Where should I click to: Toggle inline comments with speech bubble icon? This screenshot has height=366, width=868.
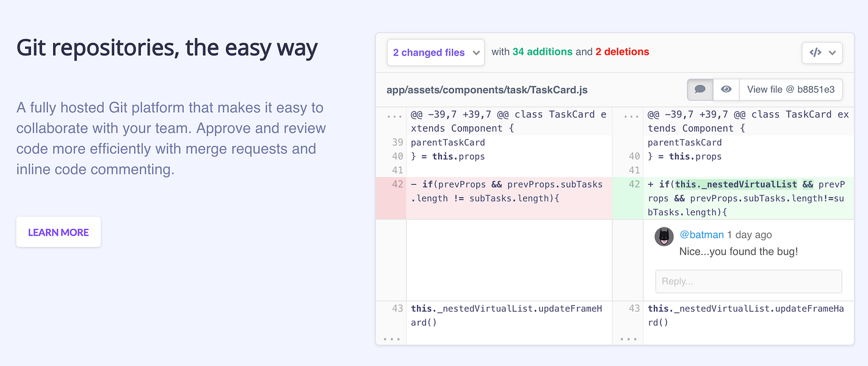[700, 89]
